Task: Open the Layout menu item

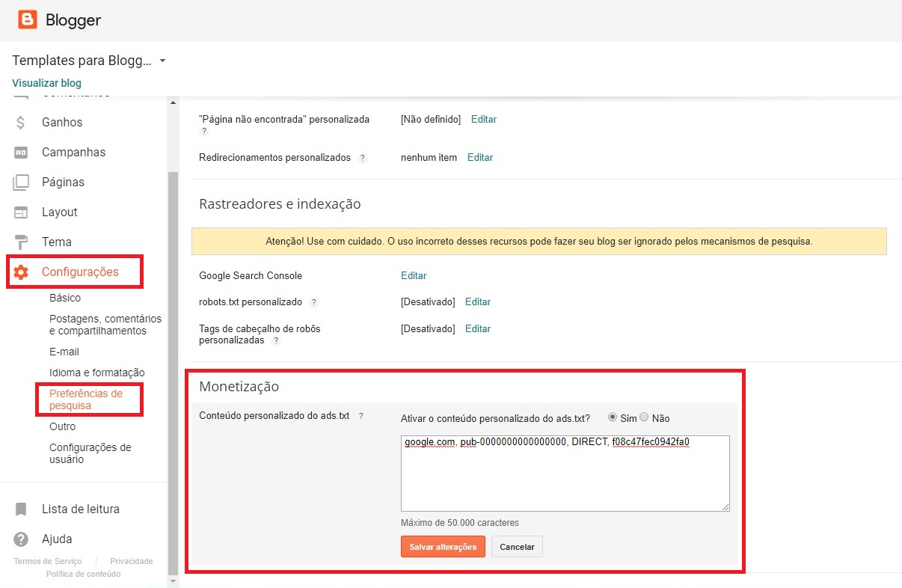Action: pos(60,212)
